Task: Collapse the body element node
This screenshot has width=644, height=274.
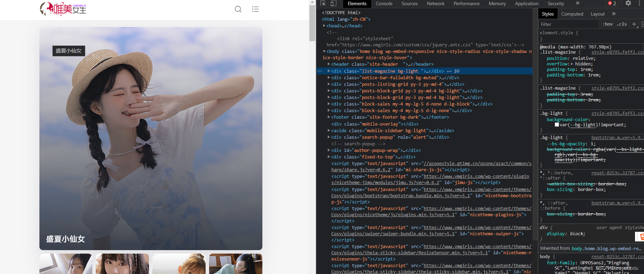Action: 324,51
